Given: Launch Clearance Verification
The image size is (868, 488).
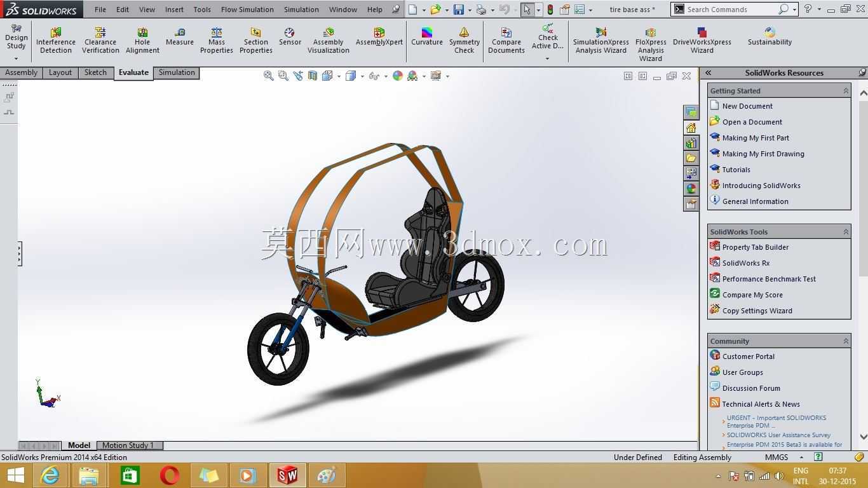Looking at the screenshot, I should (x=100, y=41).
